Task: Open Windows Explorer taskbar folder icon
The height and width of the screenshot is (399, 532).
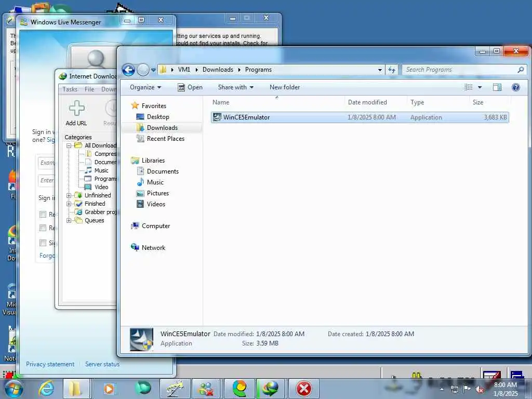Action: (77, 389)
